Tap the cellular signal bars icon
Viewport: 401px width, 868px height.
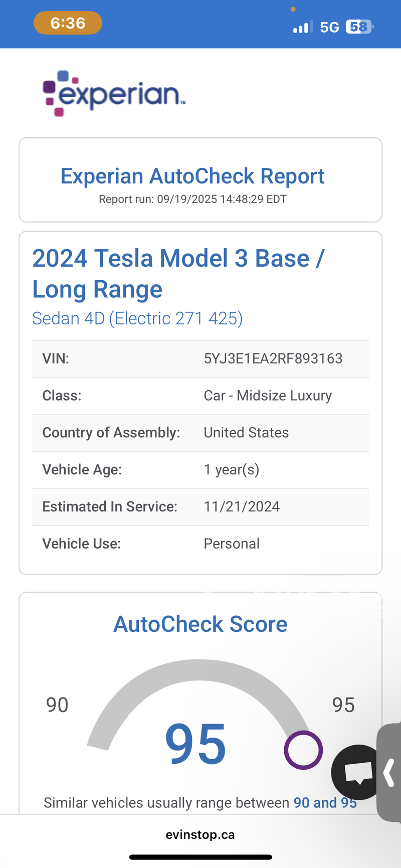303,27
